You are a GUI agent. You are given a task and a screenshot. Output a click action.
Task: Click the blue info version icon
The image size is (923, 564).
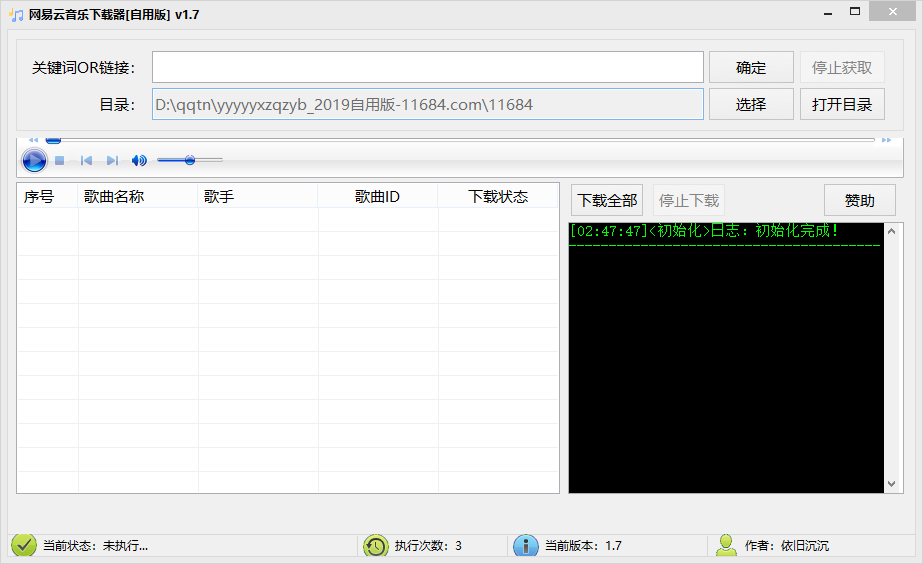[x=526, y=546]
